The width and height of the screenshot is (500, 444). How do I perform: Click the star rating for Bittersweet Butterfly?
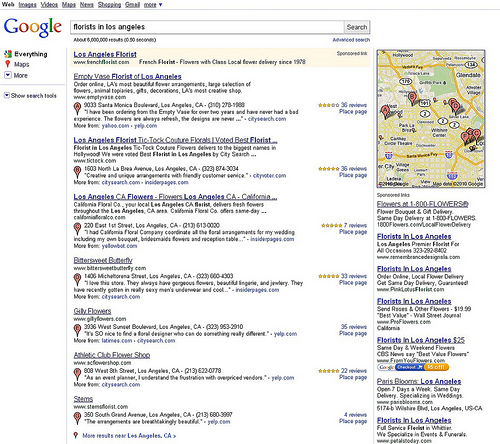pyautogui.click(x=329, y=276)
